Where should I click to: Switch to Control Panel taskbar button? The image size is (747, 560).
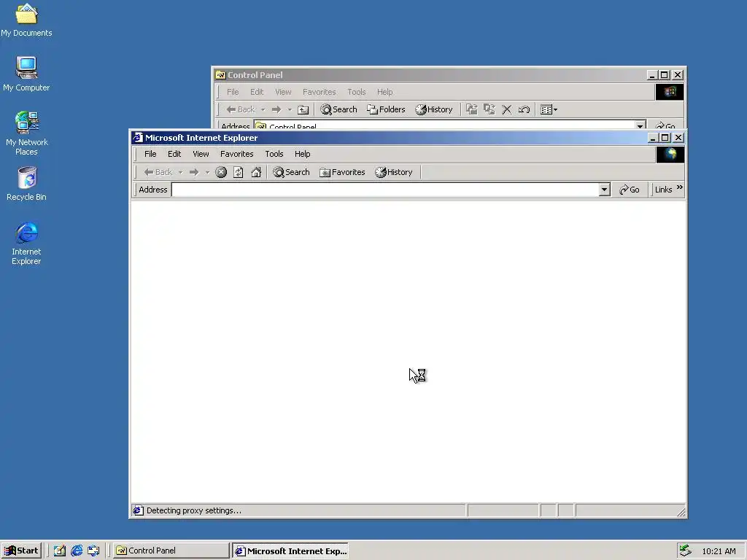pos(171,551)
